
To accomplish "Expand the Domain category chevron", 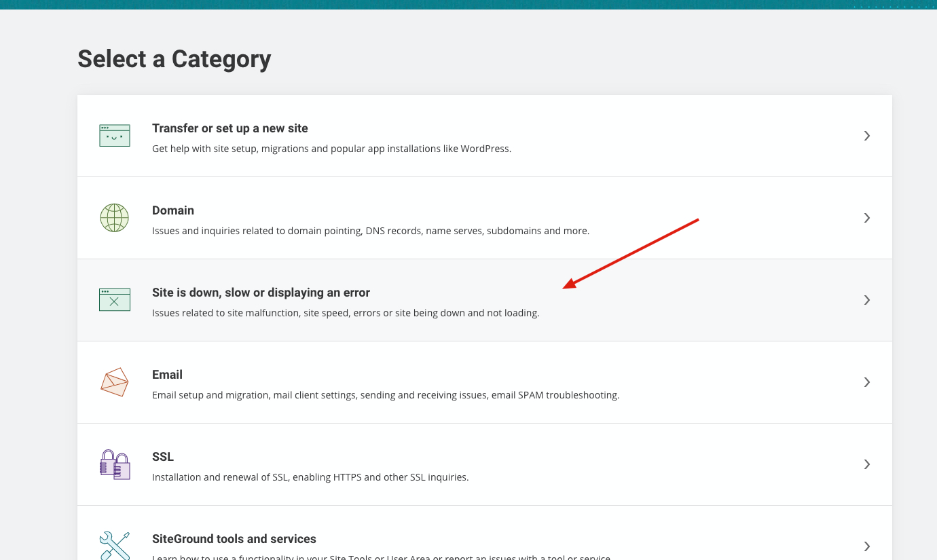I will point(866,217).
